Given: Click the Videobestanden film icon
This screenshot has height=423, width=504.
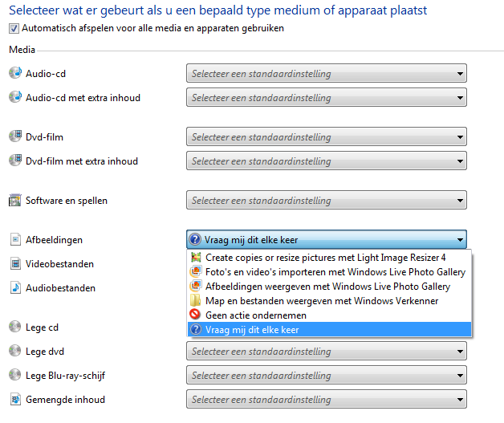Looking at the screenshot, I should click(x=15, y=263).
